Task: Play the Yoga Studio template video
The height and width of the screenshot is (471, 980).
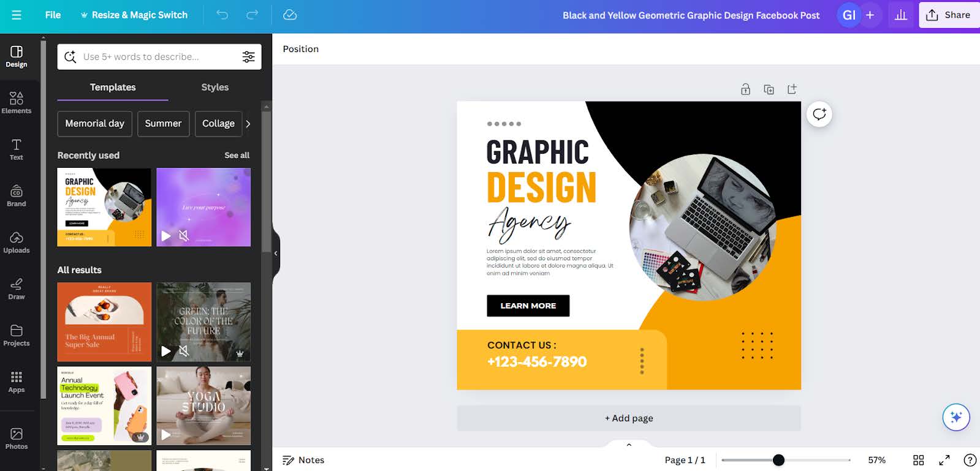Action: [x=165, y=435]
